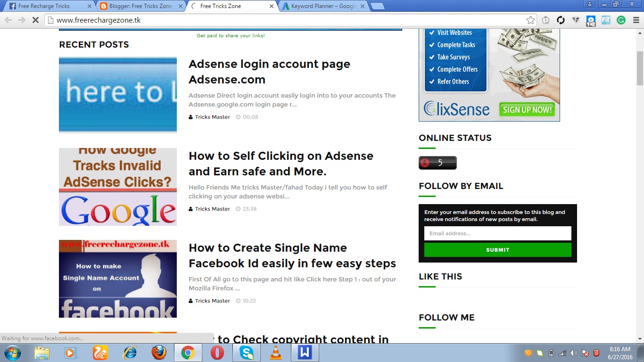Close the Free Recharge Tricks tab

tap(90, 6)
